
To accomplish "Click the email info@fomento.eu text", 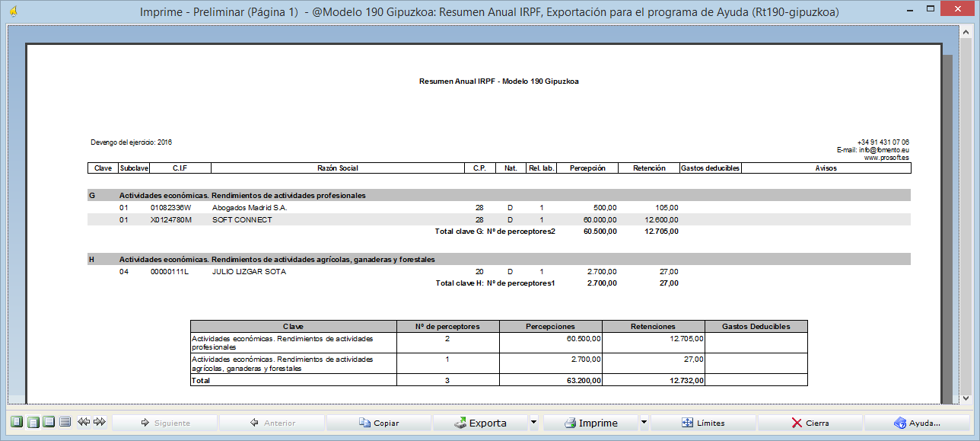I will tap(873, 150).
